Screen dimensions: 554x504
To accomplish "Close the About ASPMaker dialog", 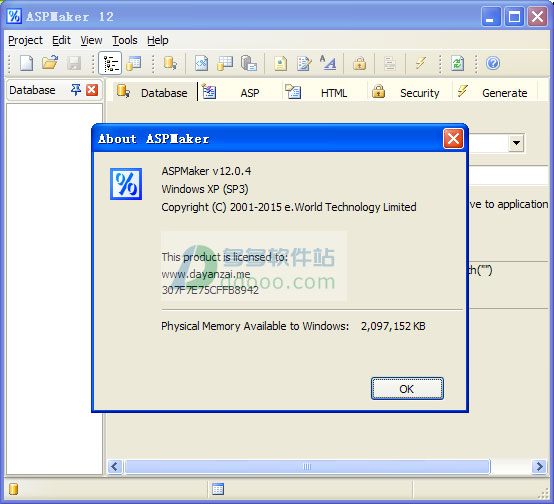I will (x=453, y=139).
